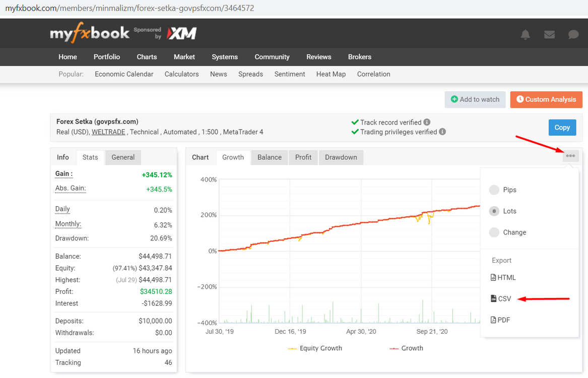Click the Forex Setka (govpsfx.com) title
This screenshot has height=378, width=588.
[x=97, y=121]
